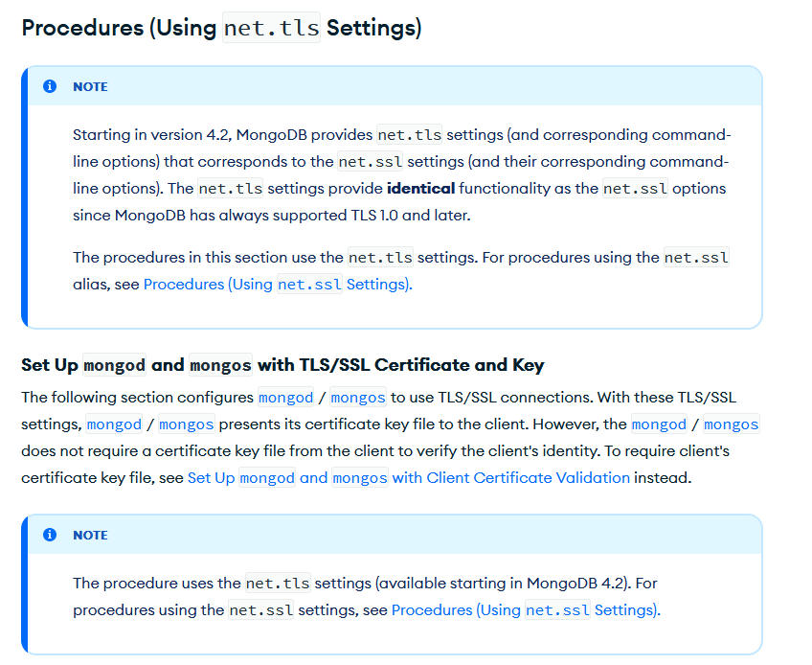Click the info icon in the second NOTE callout
Viewport: 812px width, 665px height.
50,535
